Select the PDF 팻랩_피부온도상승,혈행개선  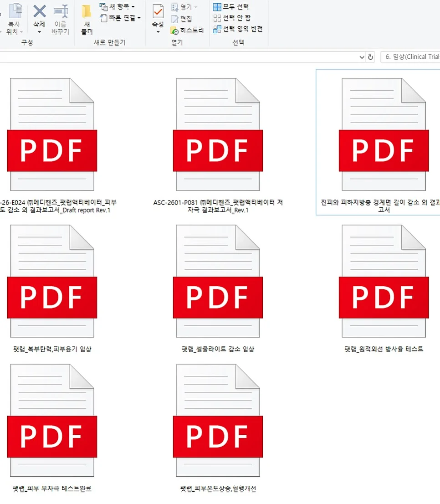click(x=218, y=428)
